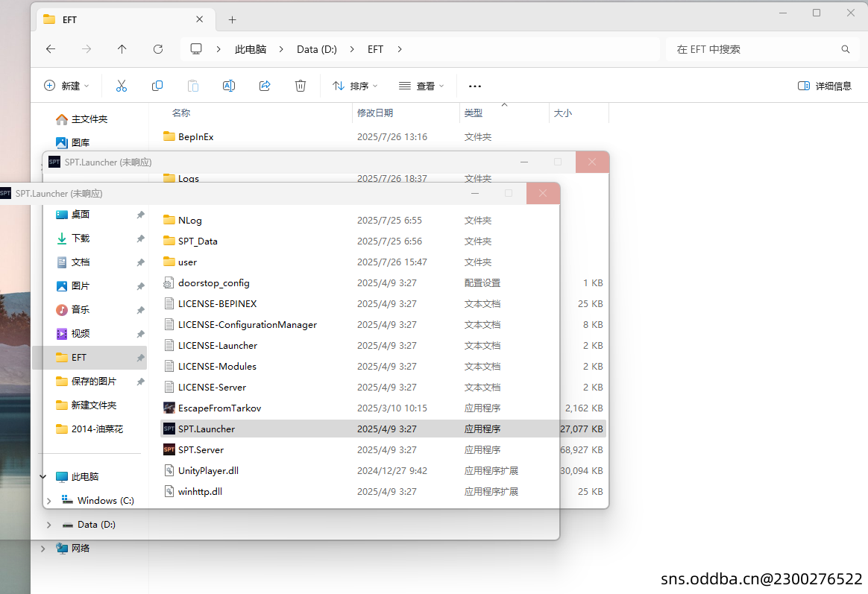Go up one folder level
The image size is (868, 594).
coord(122,49)
